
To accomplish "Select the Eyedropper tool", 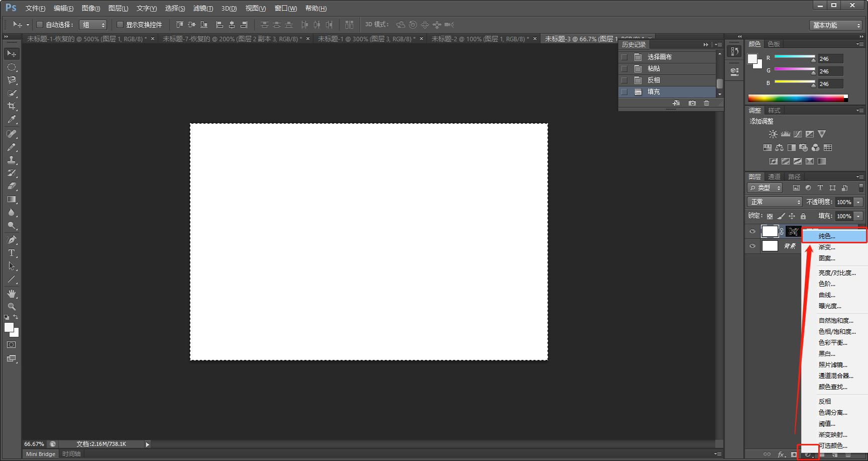I will (11, 119).
